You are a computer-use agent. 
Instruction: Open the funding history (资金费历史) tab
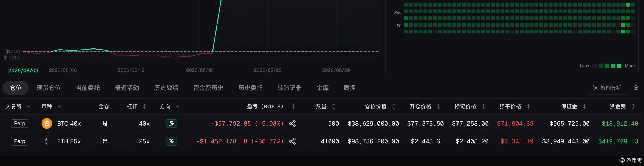coord(208,88)
